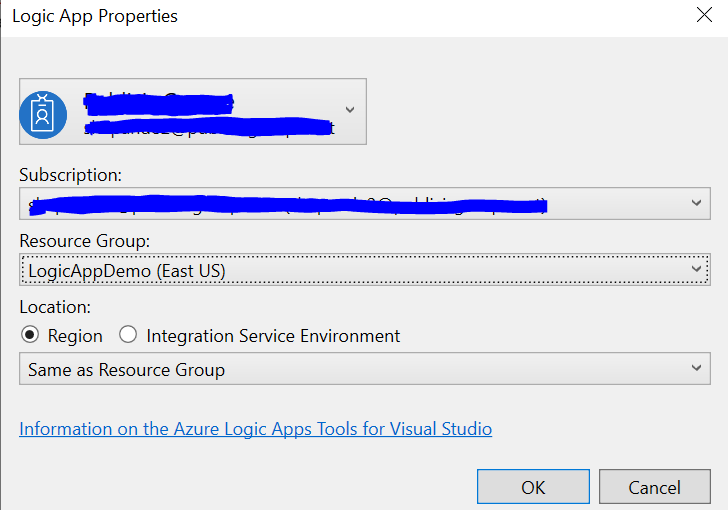Choose Integration Service Environment radio option
Screen dimensions: 728x510
(128, 335)
